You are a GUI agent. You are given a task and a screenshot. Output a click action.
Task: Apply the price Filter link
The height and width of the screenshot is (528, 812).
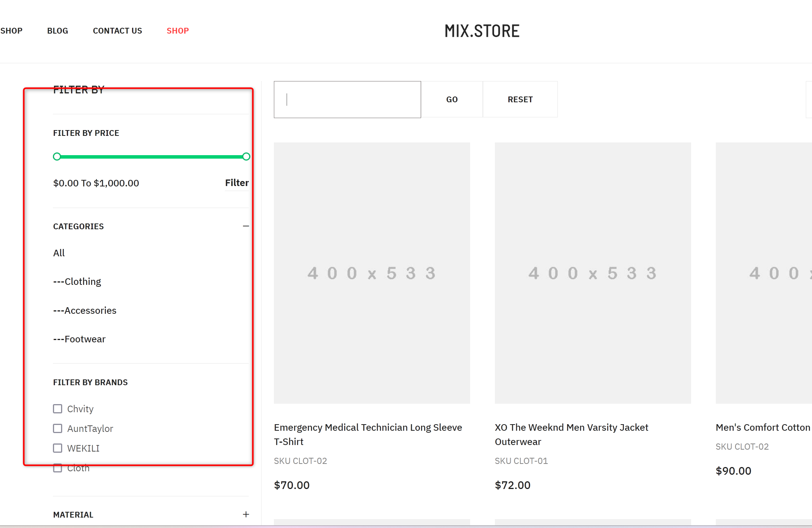(x=237, y=183)
